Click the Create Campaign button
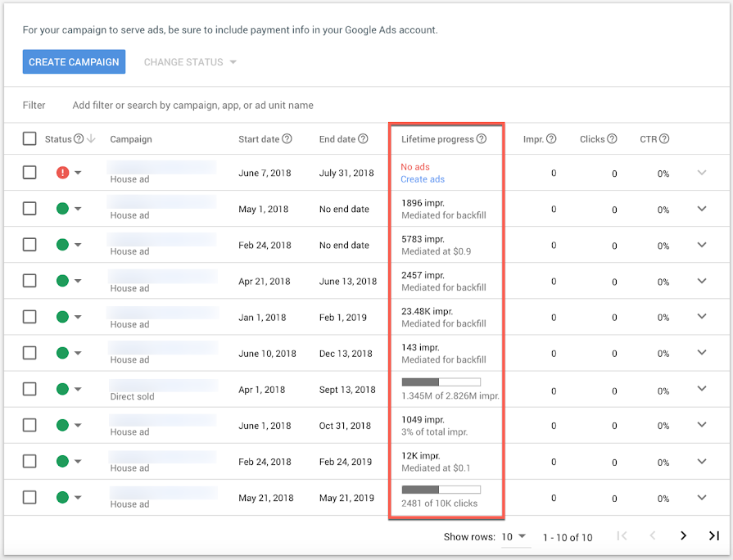 tap(74, 62)
